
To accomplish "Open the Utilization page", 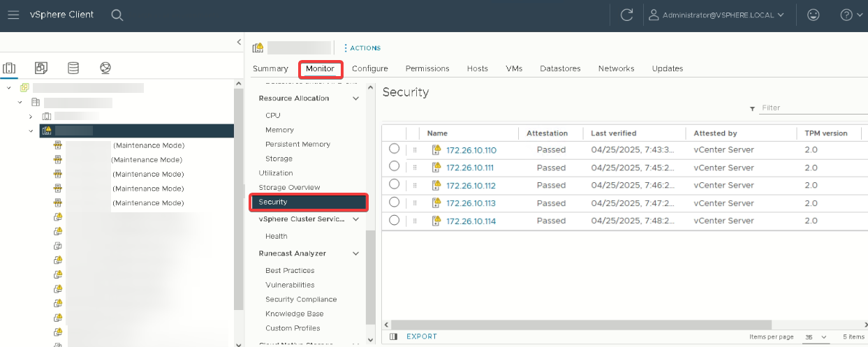I will (276, 172).
